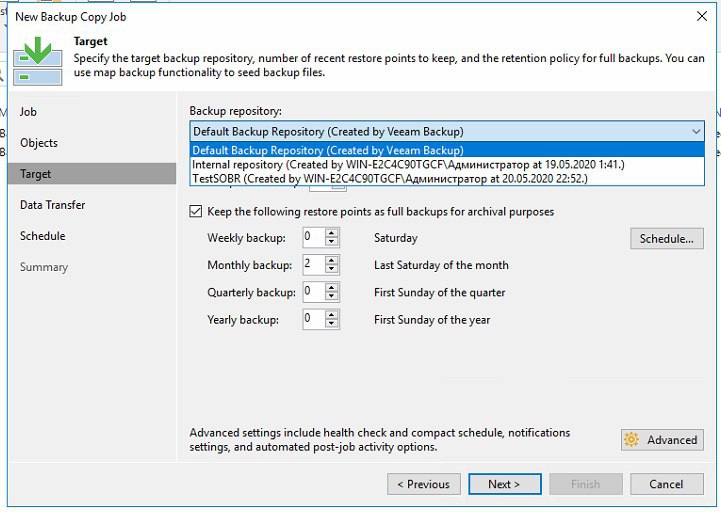Viewport: 721px width, 514px height.
Task: Select the Target wizard step
Action: (92, 174)
